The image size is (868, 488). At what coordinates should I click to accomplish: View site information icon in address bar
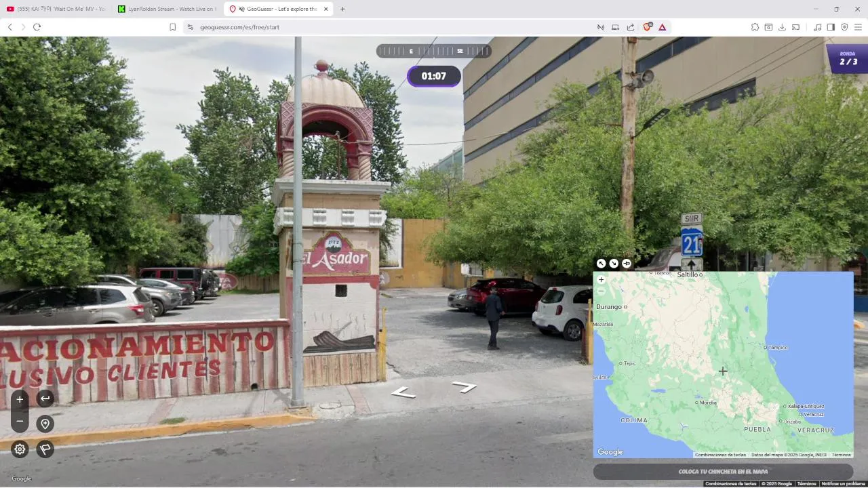(190, 27)
